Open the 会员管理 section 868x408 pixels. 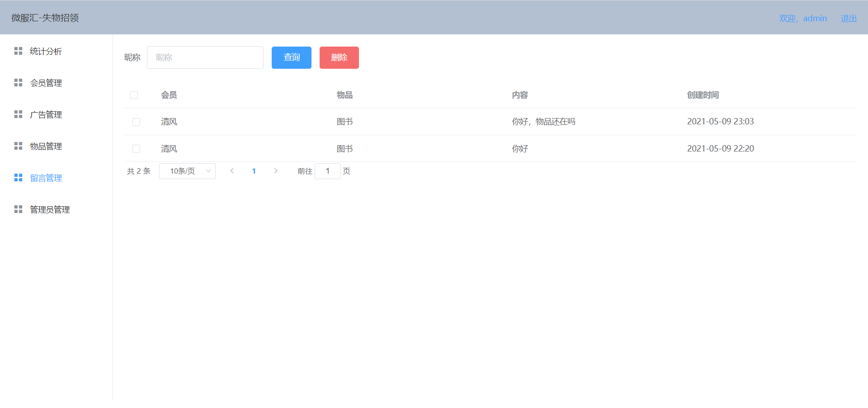(x=46, y=83)
